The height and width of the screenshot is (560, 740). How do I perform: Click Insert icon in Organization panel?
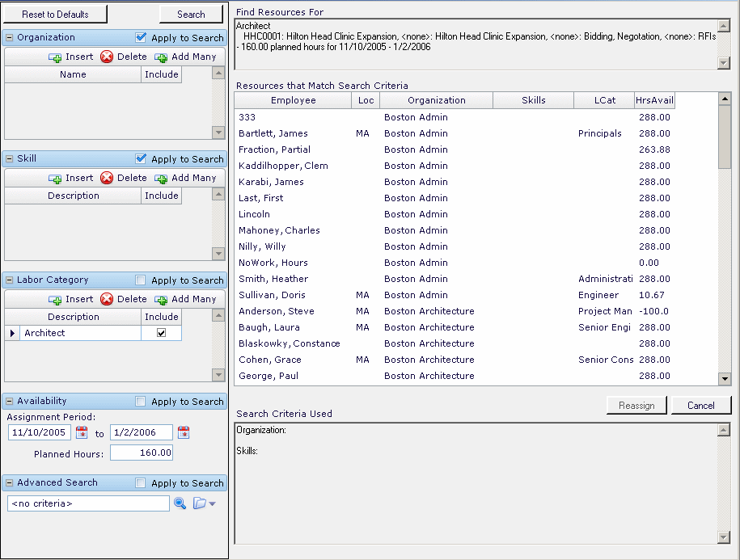click(55, 57)
